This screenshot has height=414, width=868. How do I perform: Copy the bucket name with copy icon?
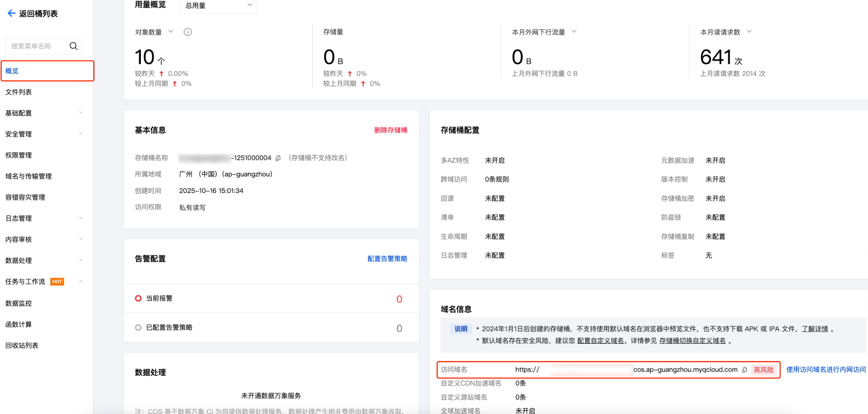click(278, 158)
